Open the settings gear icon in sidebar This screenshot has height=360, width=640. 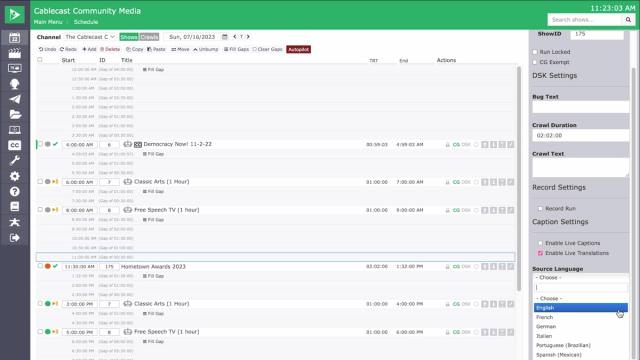[15, 176]
